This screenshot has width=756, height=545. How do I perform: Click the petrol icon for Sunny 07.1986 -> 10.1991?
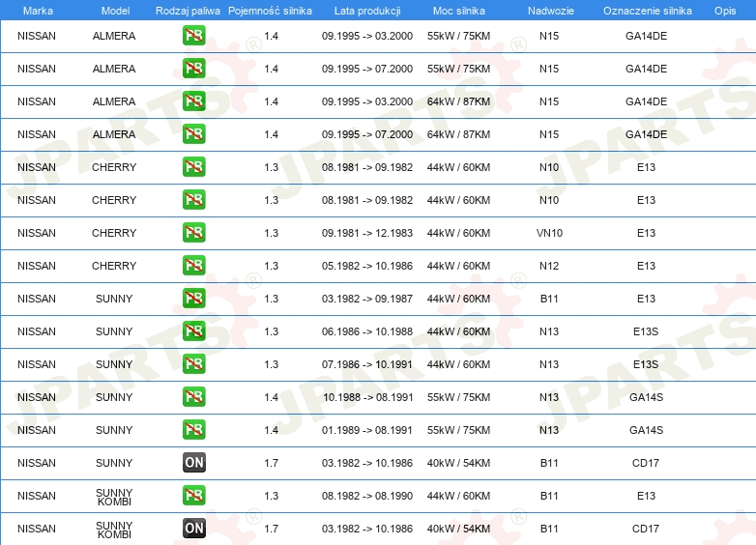point(193,363)
